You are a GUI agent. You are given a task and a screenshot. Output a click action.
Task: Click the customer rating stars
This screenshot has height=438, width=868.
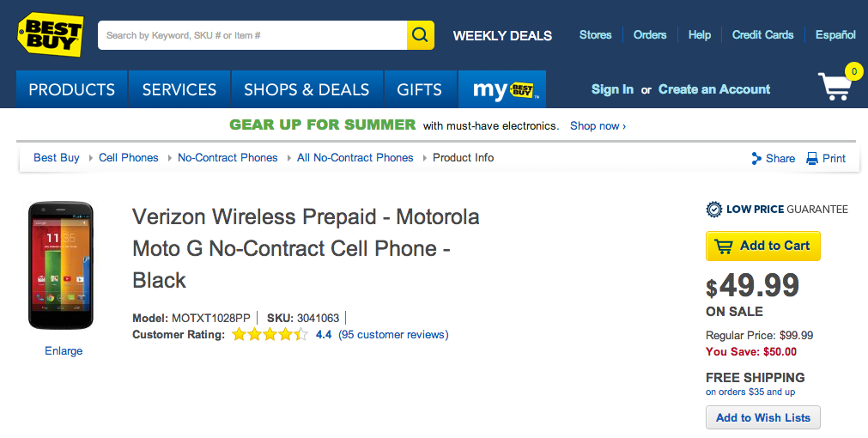click(x=269, y=335)
